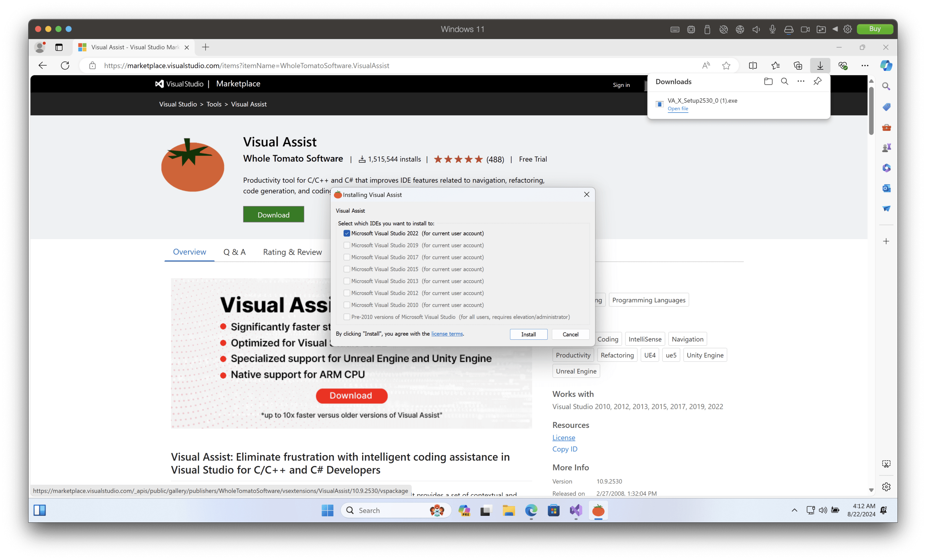Click the Unreal Engine tag
Image resolution: width=926 pixels, height=560 pixels.
[x=576, y=371]
